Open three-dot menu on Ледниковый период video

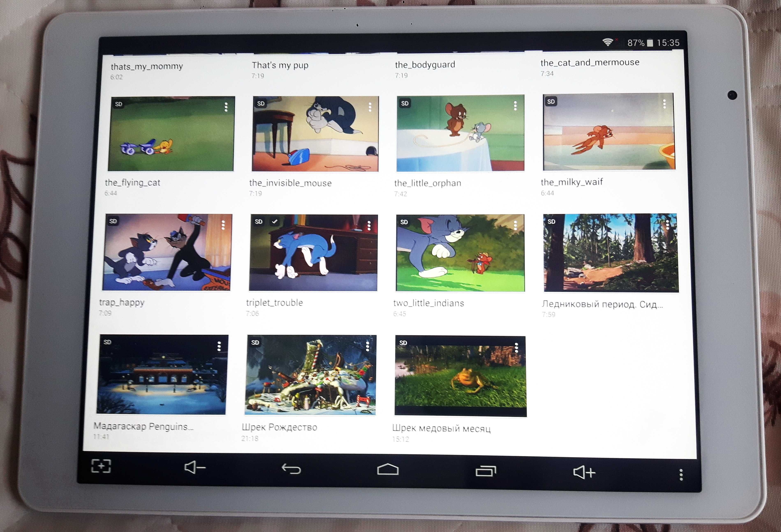[x=667, y=225]
